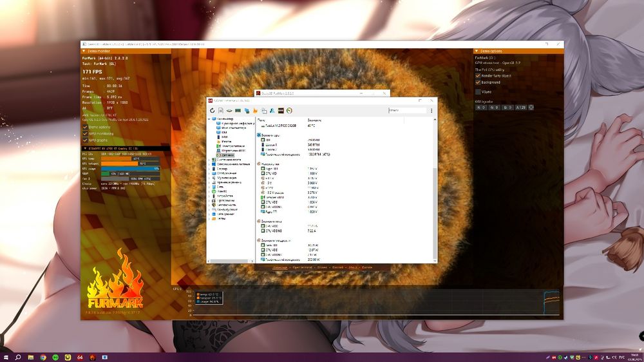644x362 pixels.
Task: Click the G: 0 color value field
Action: coord(494,107)
